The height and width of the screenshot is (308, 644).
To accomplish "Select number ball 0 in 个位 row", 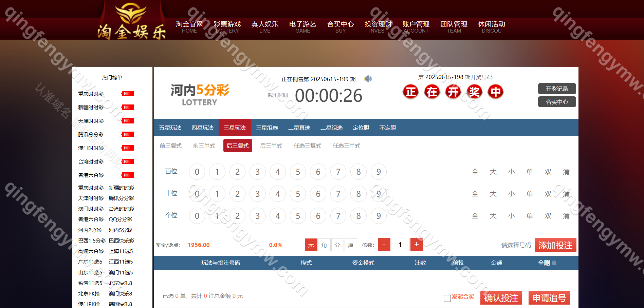I will pos(197,216).
